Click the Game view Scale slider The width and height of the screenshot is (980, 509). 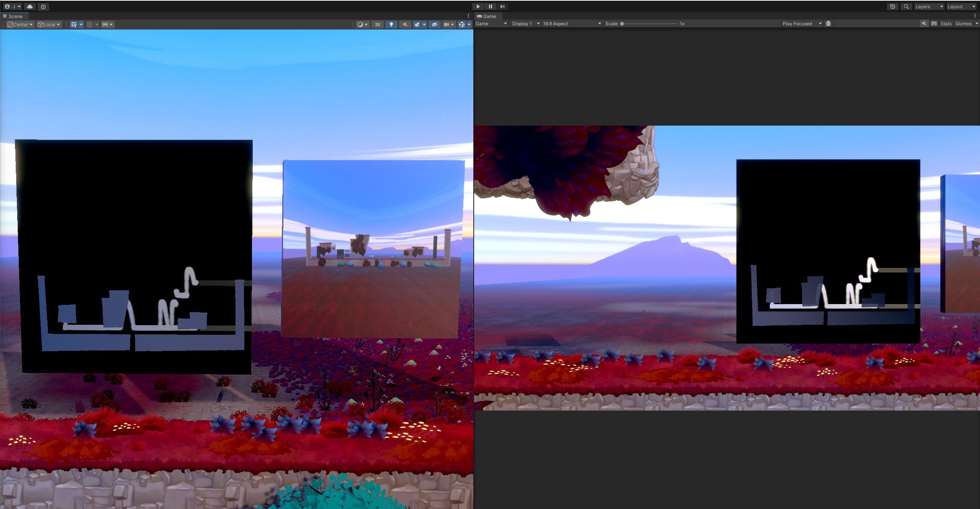(649, 24)
